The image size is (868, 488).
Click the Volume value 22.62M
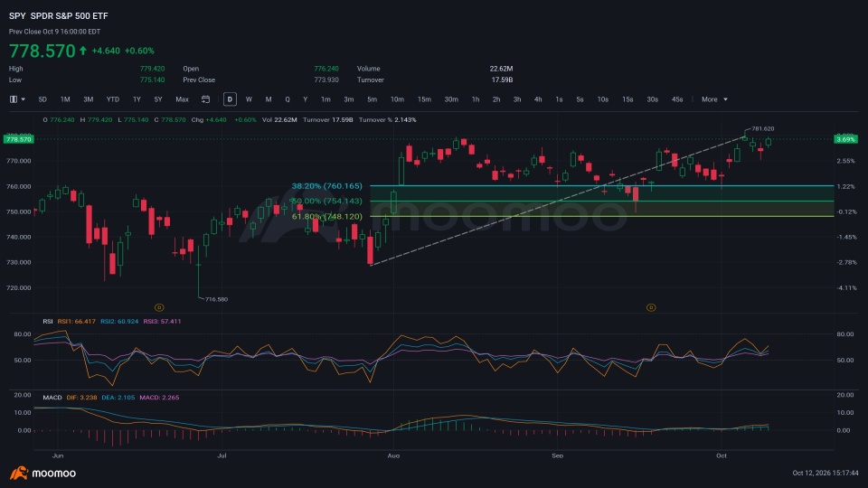tap(501, 70)
